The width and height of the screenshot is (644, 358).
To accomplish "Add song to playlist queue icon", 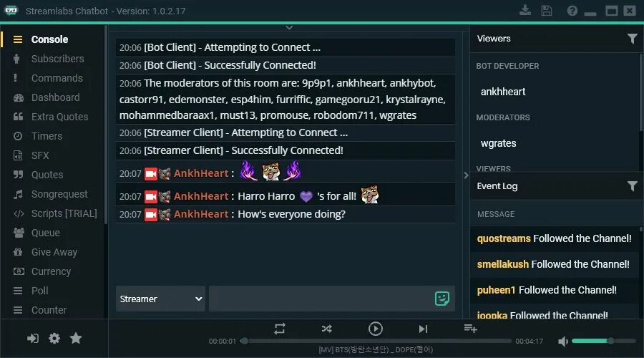I will [x=470, y=329].
